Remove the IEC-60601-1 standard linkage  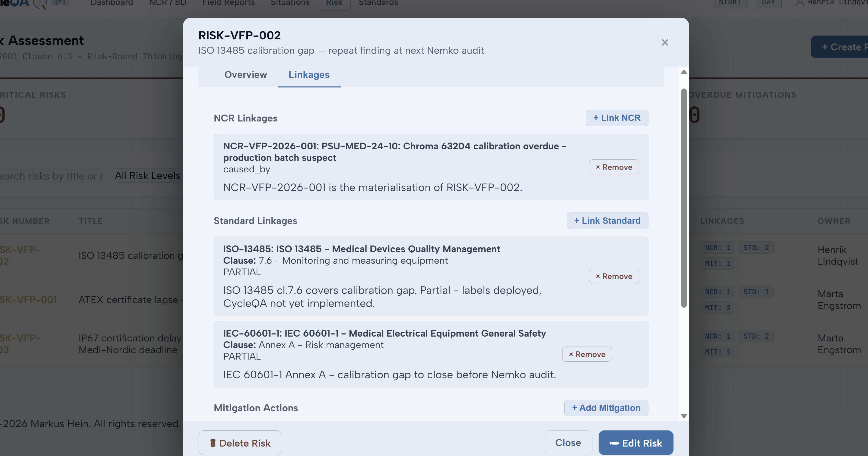point(587,354)
